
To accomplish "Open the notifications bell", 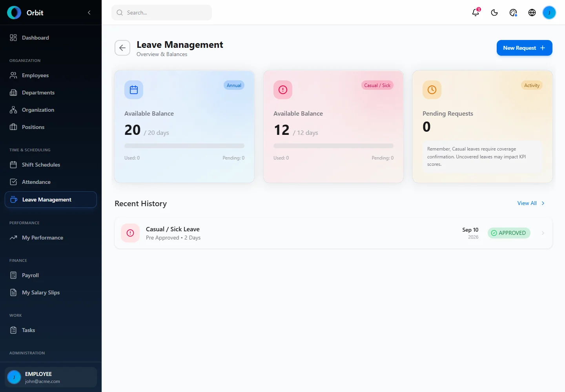I will click(476, 13).
